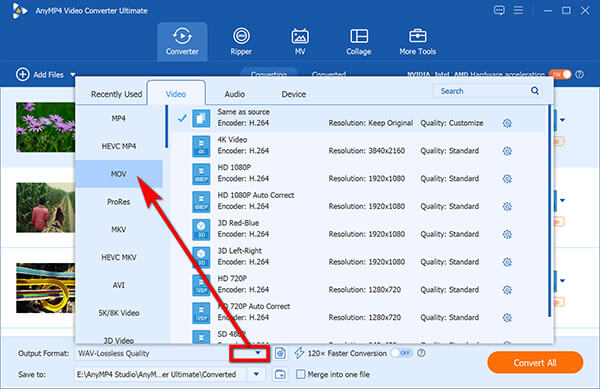Click the format category list scrollbar
This screenshot has height=389, width=600.
166,127
